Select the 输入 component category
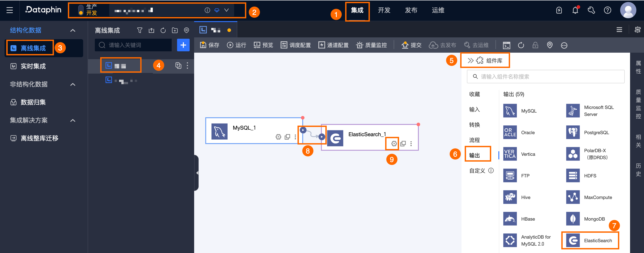Image resolution: width=644 pixels, height=253 pixels. tap(475, 109)
